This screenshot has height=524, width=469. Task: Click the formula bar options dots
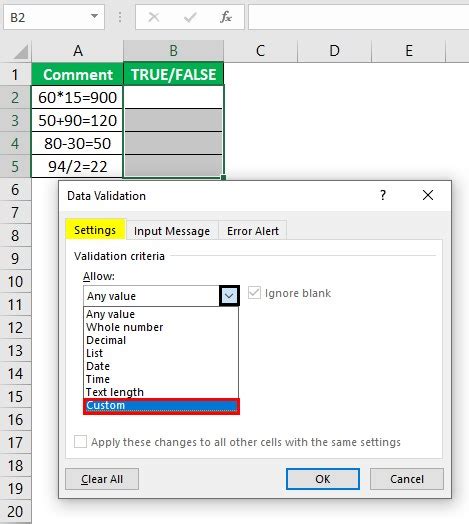(x=120, y=17)
